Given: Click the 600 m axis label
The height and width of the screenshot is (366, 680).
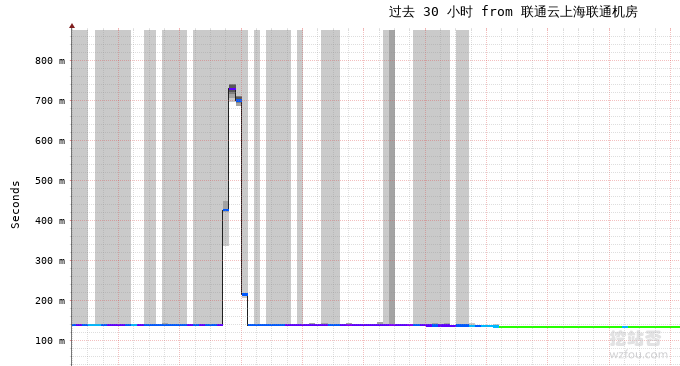Looking at the screenshot, I should click(50, 141).
